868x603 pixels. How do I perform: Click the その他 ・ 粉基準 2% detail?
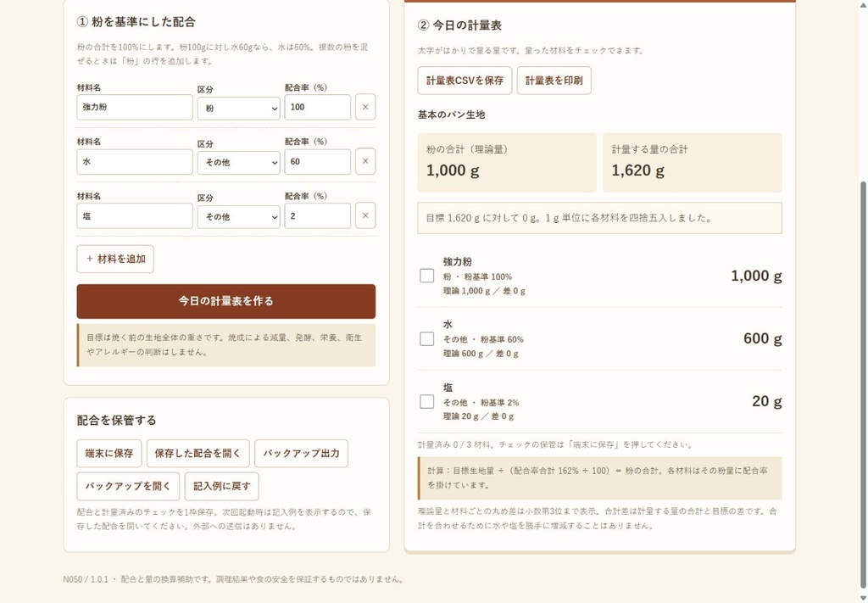click(481, 403)
